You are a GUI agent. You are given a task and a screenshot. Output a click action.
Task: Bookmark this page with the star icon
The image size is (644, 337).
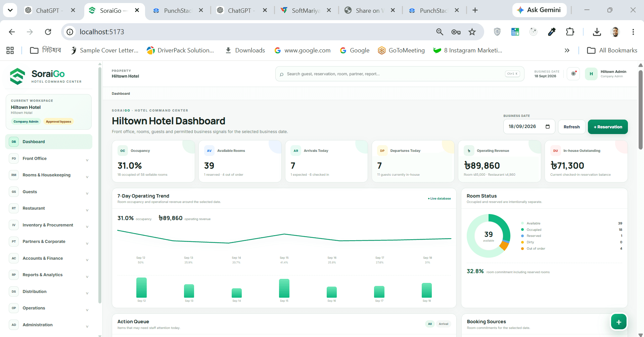click(x=472, y=32)
